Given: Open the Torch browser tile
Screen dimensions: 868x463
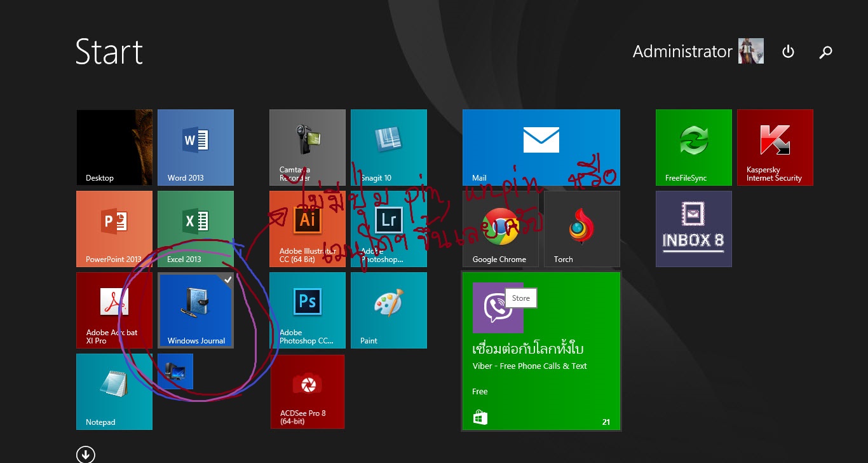Looking at the screenshot, I should tap(582, 229).
